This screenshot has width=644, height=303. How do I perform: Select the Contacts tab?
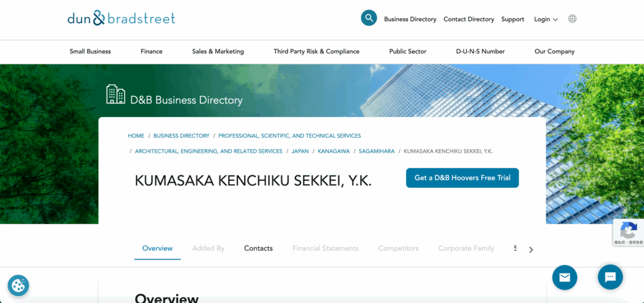258,248
